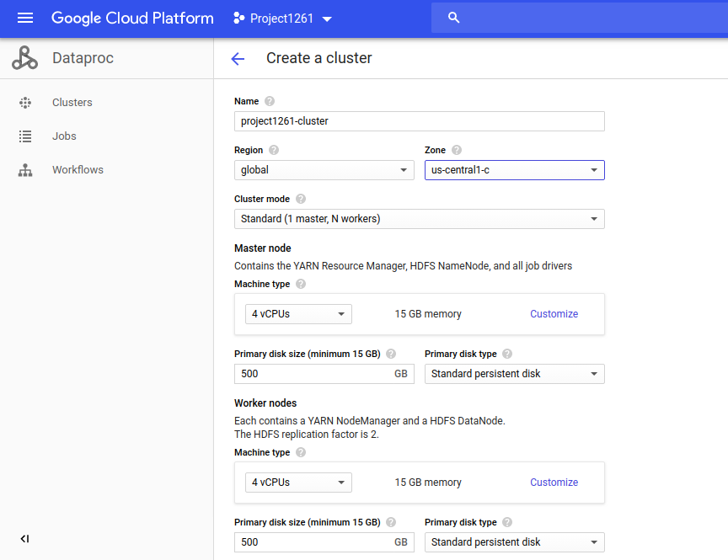This screenshot has height=560, width=728.
Task: Open Master node vCPUs dropdown
Action: (298, 314)
